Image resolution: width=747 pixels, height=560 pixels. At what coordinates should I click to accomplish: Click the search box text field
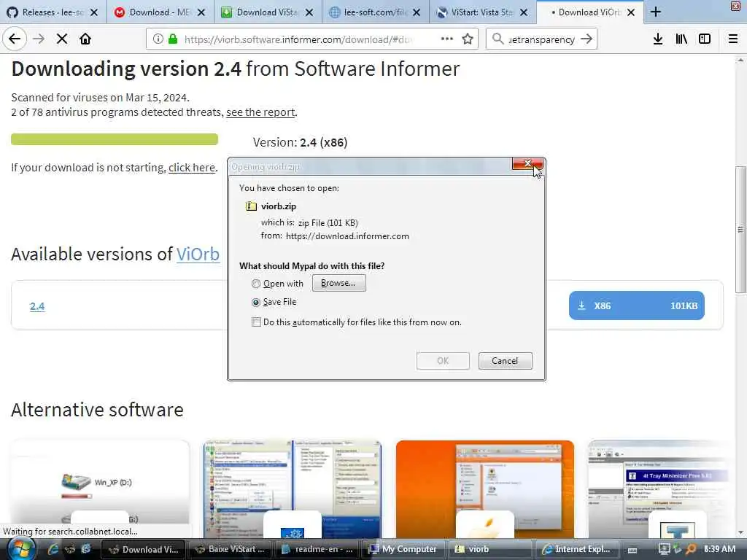541,39
